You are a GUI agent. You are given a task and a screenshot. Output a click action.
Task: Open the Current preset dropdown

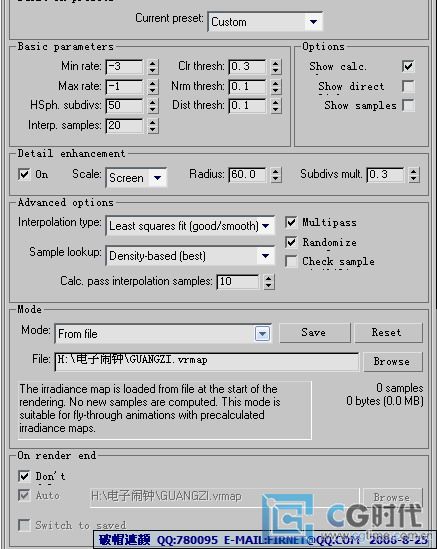[x=265, y=22]
